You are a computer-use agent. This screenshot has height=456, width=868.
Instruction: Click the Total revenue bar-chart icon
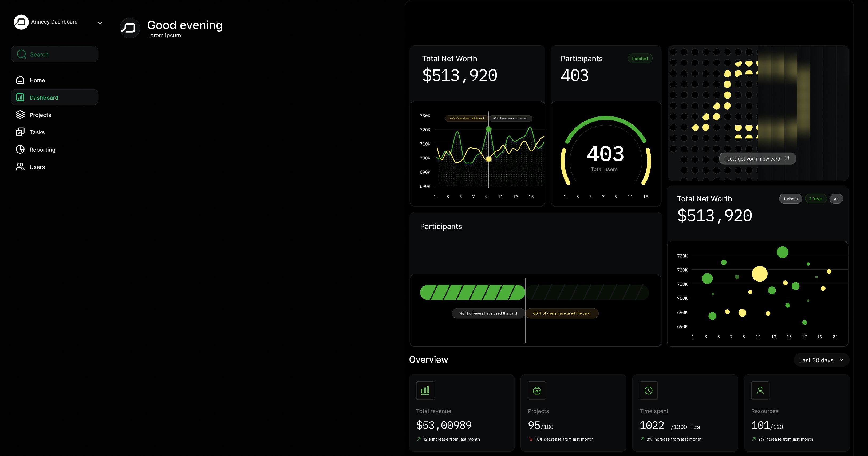click(x=425, y=391)
